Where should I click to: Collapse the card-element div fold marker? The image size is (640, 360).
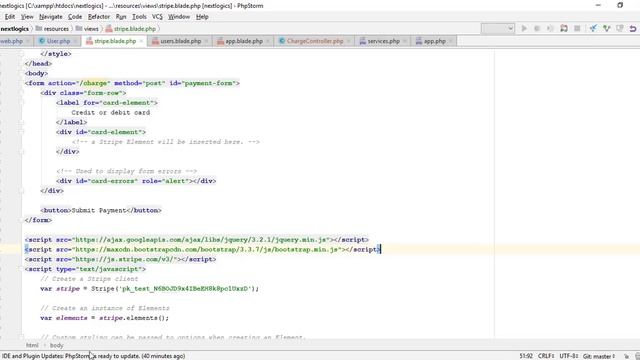point(21,132)
